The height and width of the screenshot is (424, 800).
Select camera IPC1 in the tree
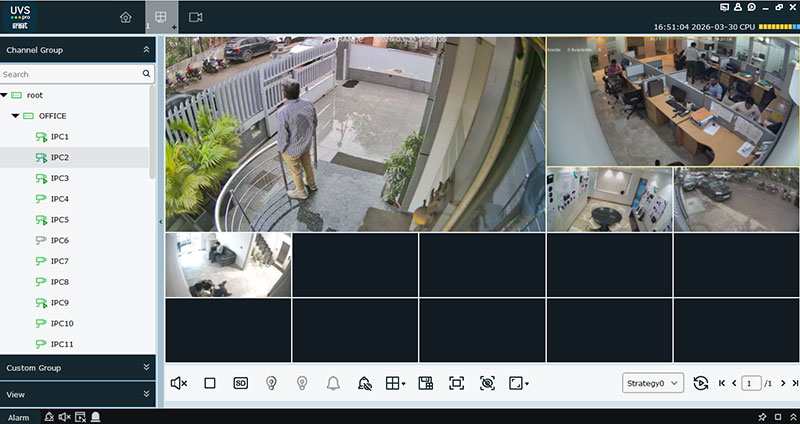click(59, 137)
